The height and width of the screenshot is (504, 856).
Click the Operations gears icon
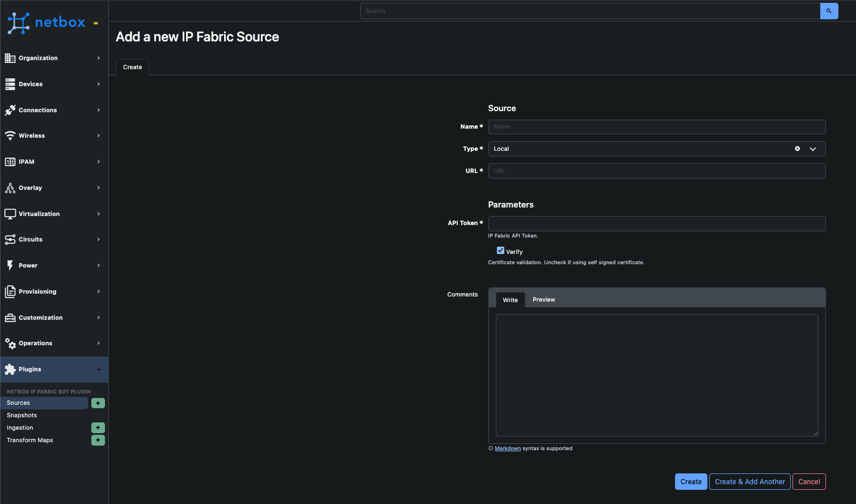tap(10, 343)
